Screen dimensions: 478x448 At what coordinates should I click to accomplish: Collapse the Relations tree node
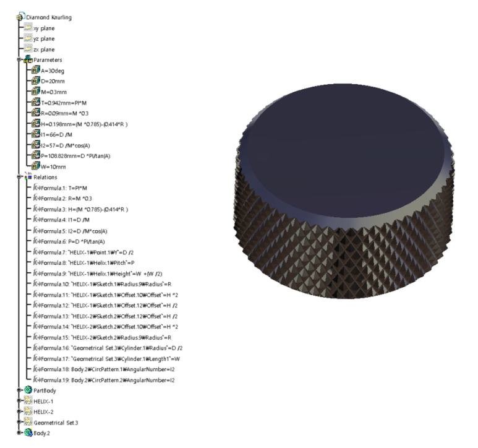19,177
